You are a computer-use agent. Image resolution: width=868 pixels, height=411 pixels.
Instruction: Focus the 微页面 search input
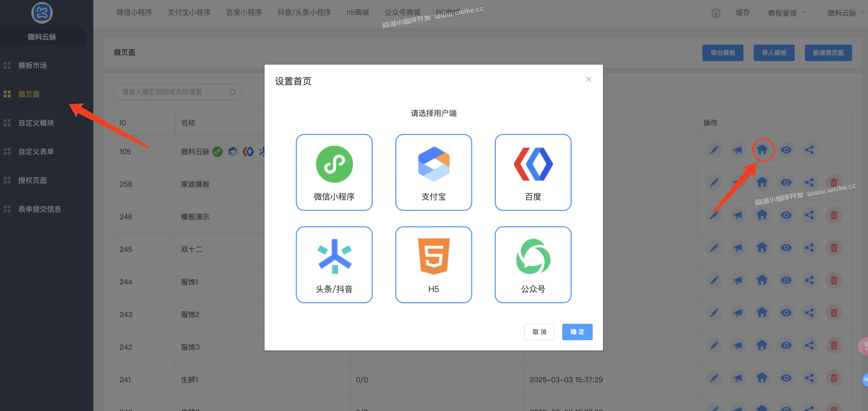point(178,92)
